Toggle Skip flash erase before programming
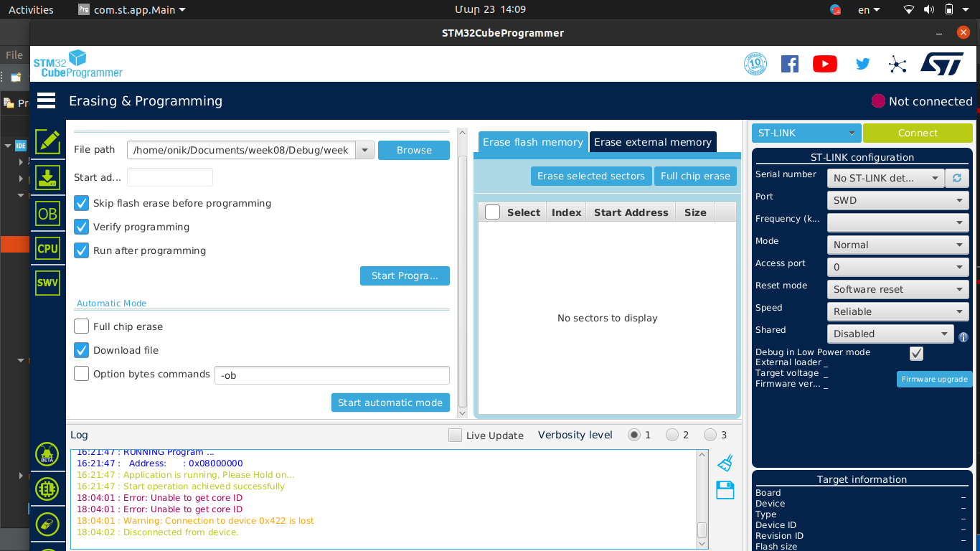 (82, 203)
